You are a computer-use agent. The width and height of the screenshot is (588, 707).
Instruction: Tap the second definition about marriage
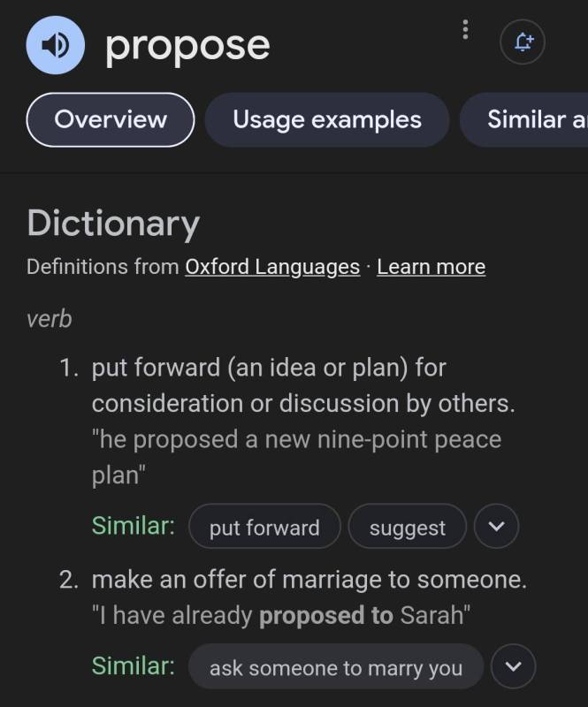[309, 580]
